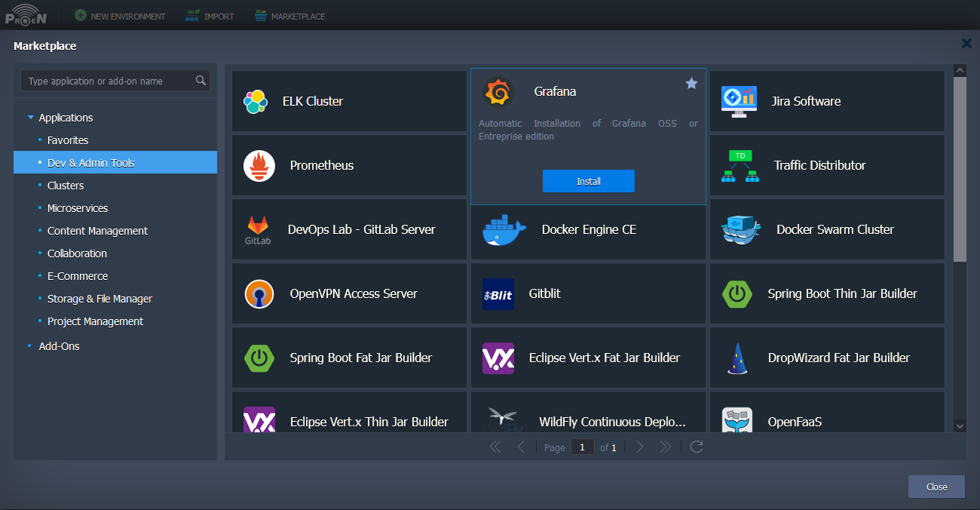Image resolution: width=980 pixels, height=510 pixels.
Task: Go to the last page
Action: click(x=666, y=447)
